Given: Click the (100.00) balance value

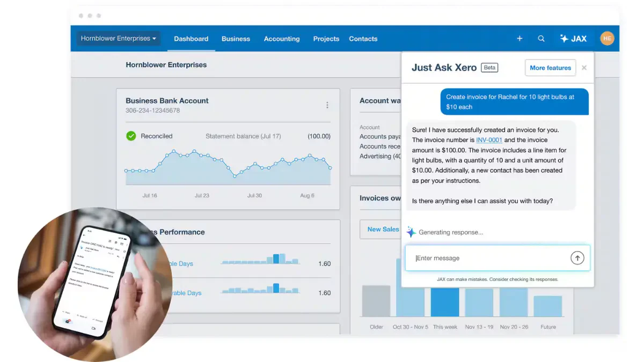Looking at the screenshot, I should [x=319, y=136].
